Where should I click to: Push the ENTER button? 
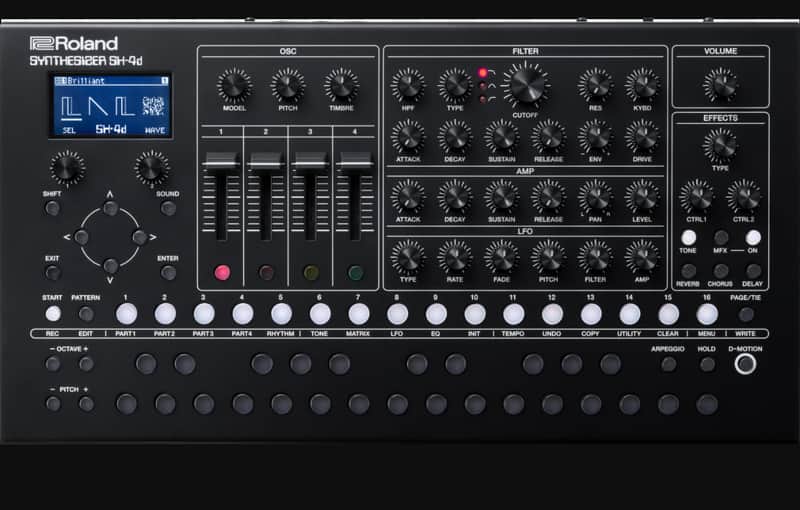[x=168, y=273]
